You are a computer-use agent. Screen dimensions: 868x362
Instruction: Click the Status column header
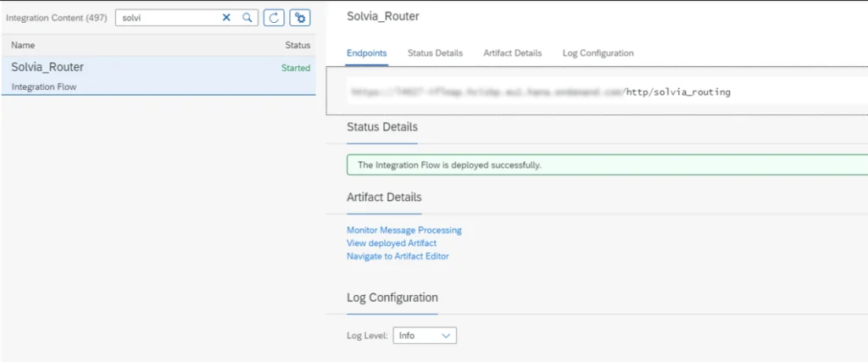pyautogui.click(x=298, y=45)
